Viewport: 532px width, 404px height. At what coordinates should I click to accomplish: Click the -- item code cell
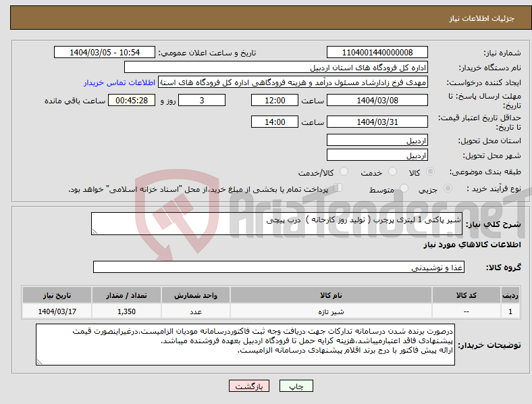(x=467, y=311)
